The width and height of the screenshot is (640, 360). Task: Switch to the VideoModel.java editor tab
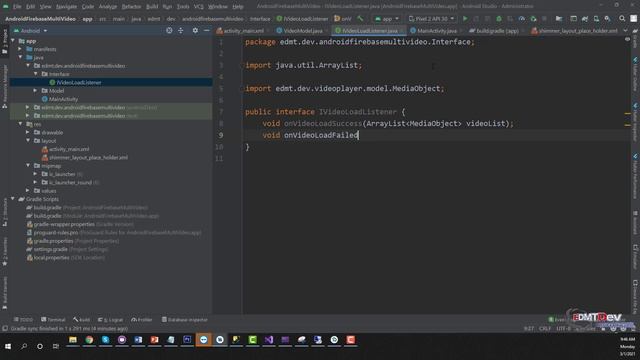(x=302, y=31)
